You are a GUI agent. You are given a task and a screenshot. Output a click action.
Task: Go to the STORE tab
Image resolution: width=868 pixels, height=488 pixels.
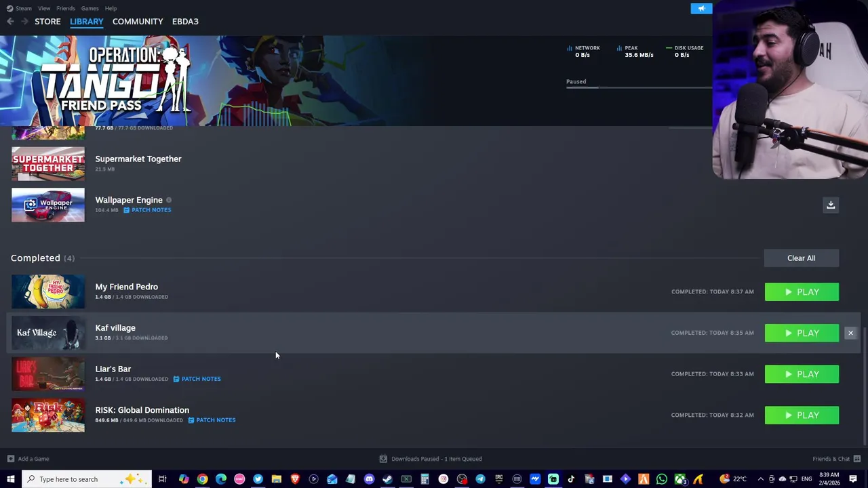coord(47,22)
